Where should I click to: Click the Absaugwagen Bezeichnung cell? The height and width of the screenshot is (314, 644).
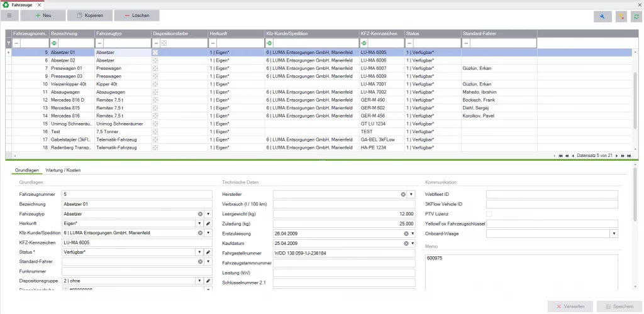72,92
